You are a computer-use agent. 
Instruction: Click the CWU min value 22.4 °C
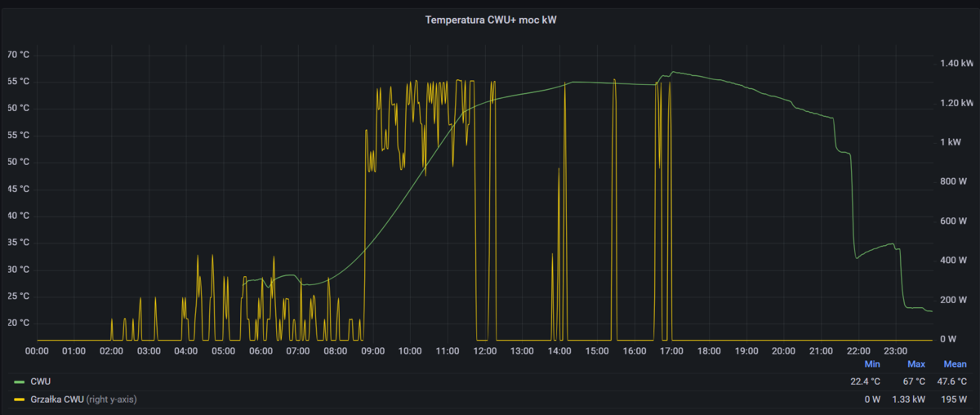tap(864, 382)
